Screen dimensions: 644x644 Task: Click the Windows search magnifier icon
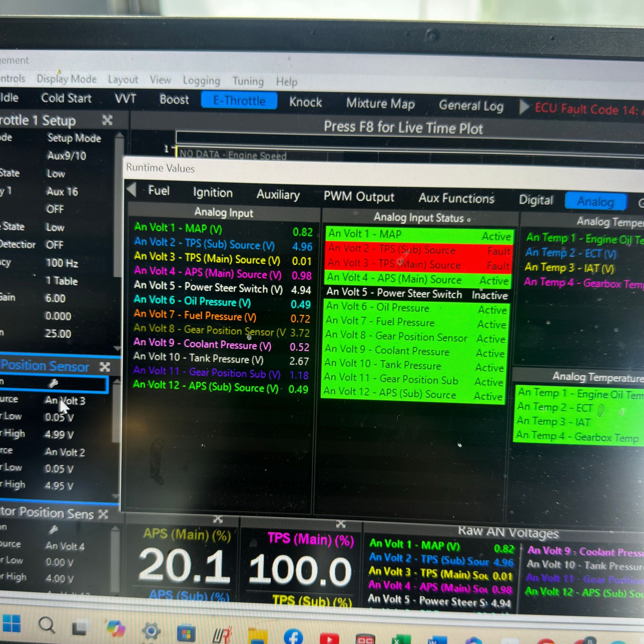47,625
